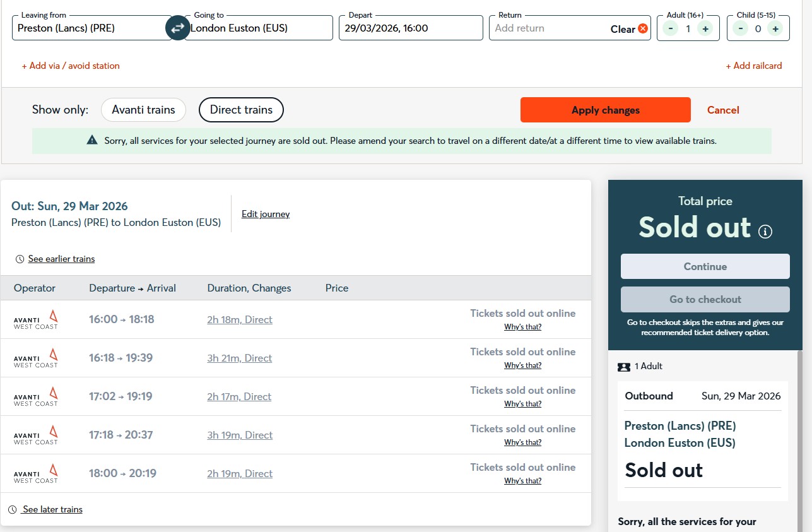
Task: Open Why's that? for the 16:18 train
Action: tap(522, 365)
